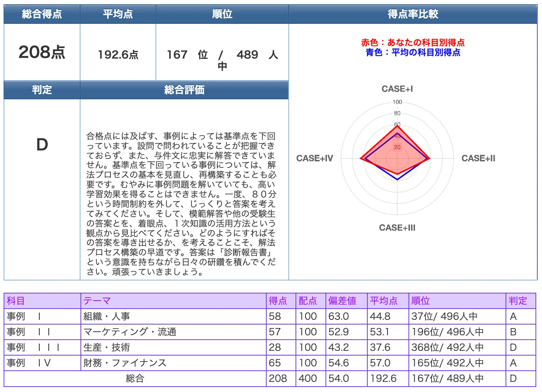The image size is (542, 392).
Task: Click the CASE+III radar chart label
Action: click(x=397, y=227)
